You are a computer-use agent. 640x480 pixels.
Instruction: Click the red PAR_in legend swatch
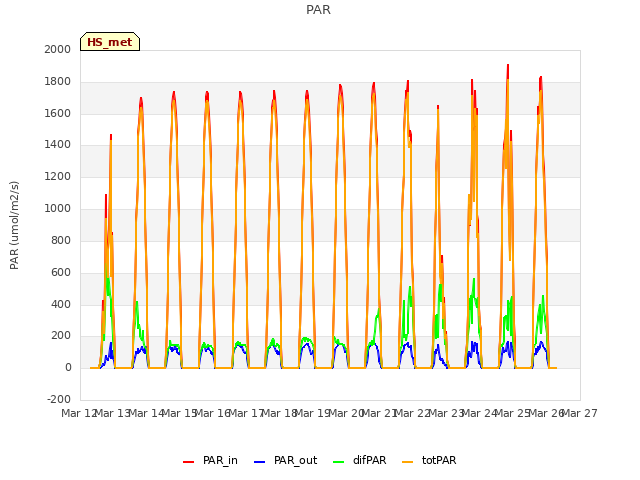pos(188,462)
